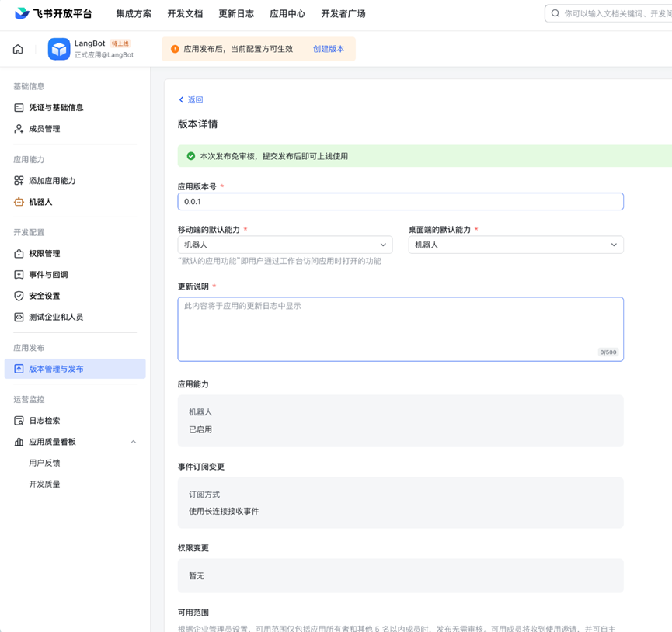The height and width of the screenshot is (632, 672).
Task: Click the back chevron beside 返回
Action: pyautogui.click(x=181, y=99)
